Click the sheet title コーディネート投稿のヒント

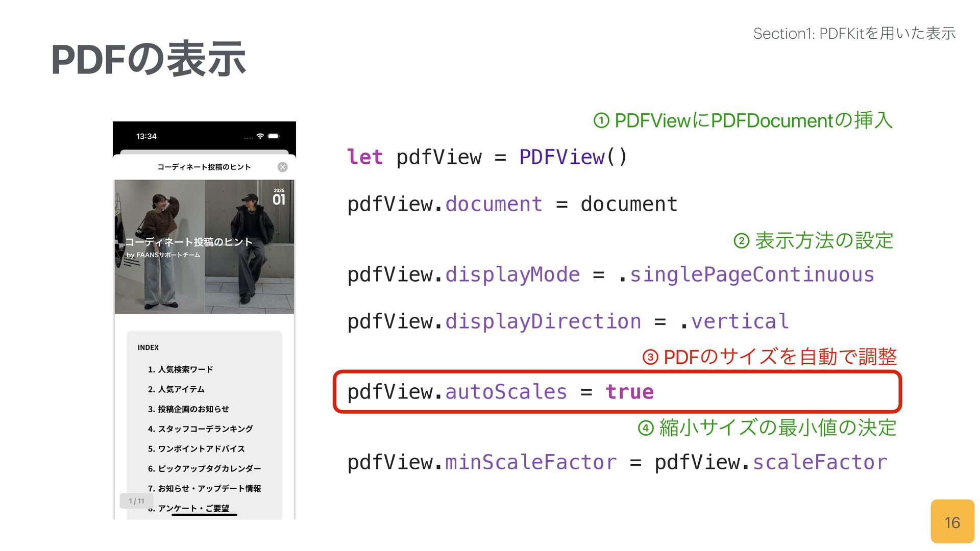(x=204, y=167)
